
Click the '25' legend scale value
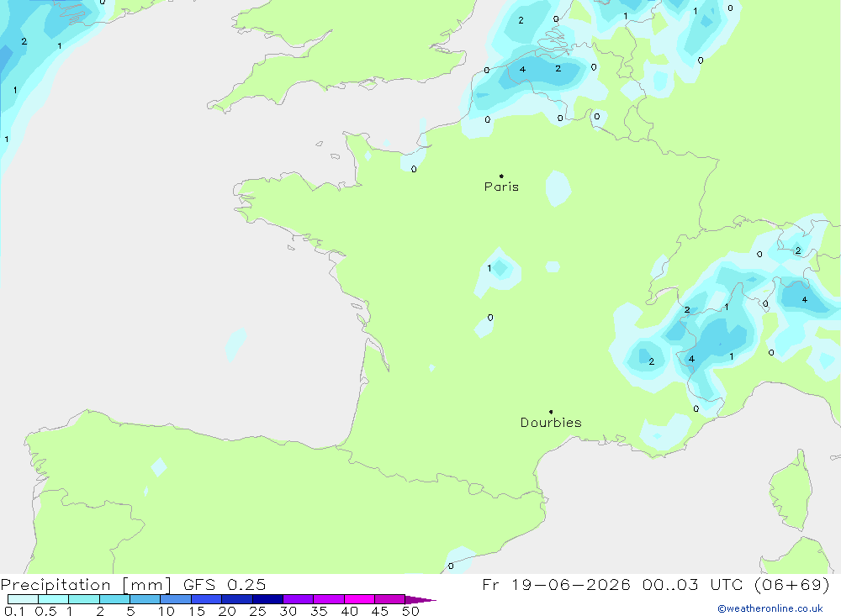[x=257, y=611]
